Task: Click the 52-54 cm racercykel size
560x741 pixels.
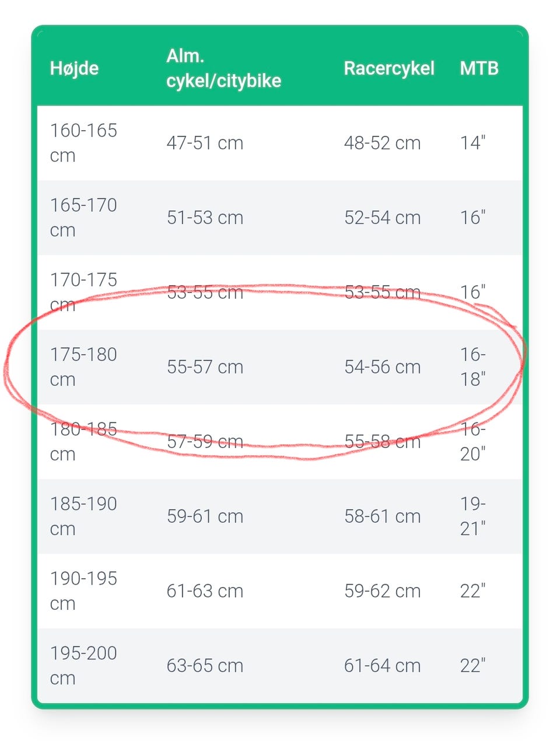Action: point(382,218)
